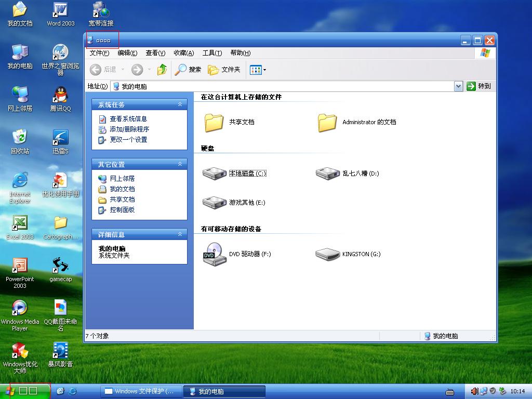Launch the Windows优化大师 shortcut
This screenshot has height=399, width=532.
click(20, 358)
